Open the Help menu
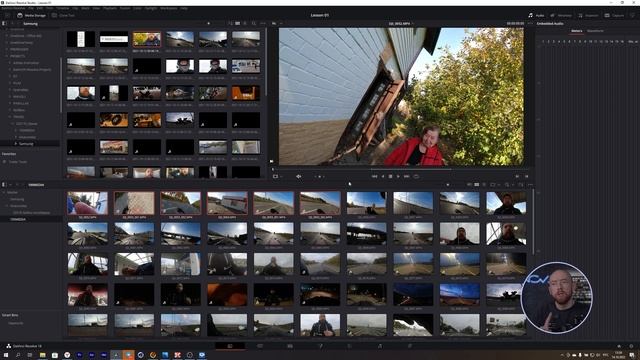The image size is (640, 360). 184,8
